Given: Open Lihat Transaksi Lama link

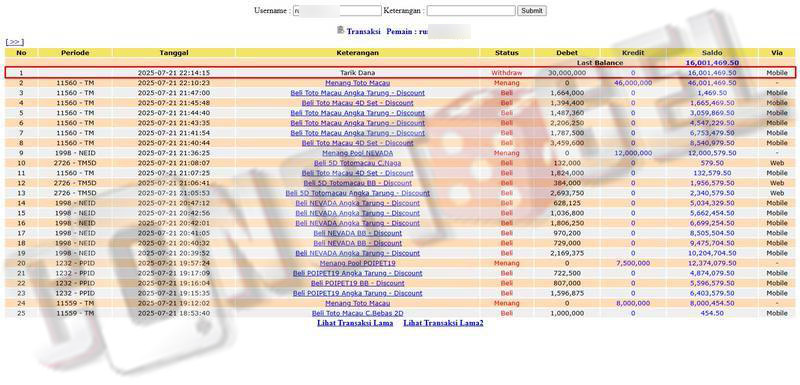Looking at the screenshot, I should coord(355,323).
